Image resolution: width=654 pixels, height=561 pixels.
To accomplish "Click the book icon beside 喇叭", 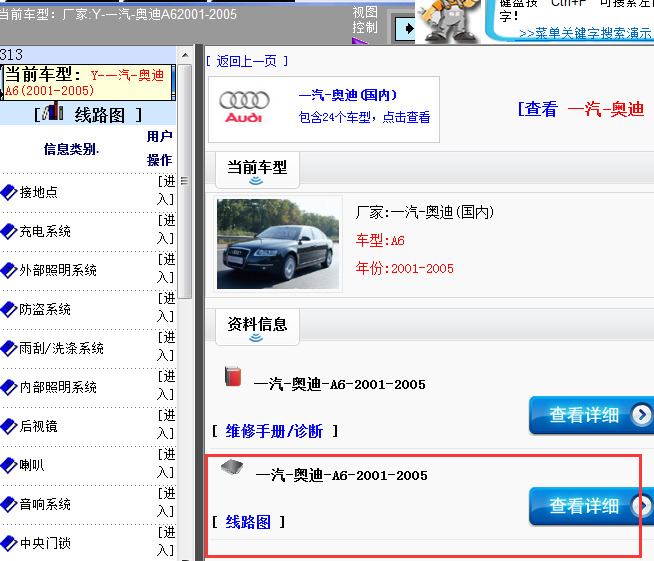I will click(x=9, y=465).
